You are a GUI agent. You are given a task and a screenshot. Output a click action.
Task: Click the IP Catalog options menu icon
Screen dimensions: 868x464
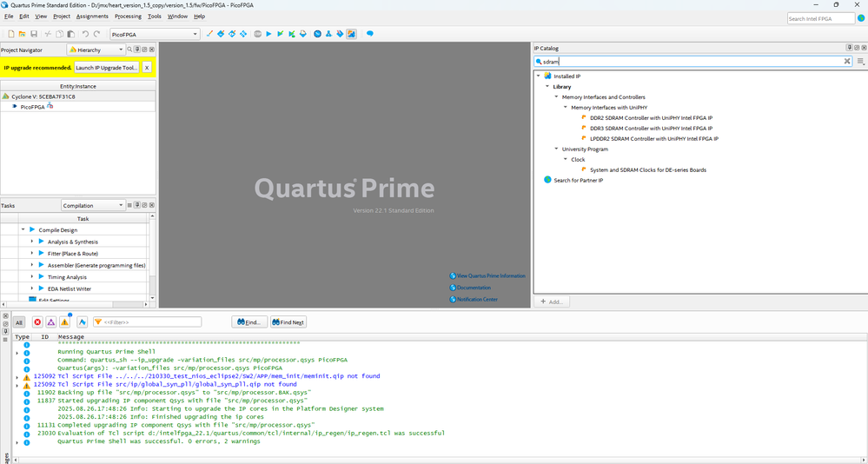click(860, 62)
